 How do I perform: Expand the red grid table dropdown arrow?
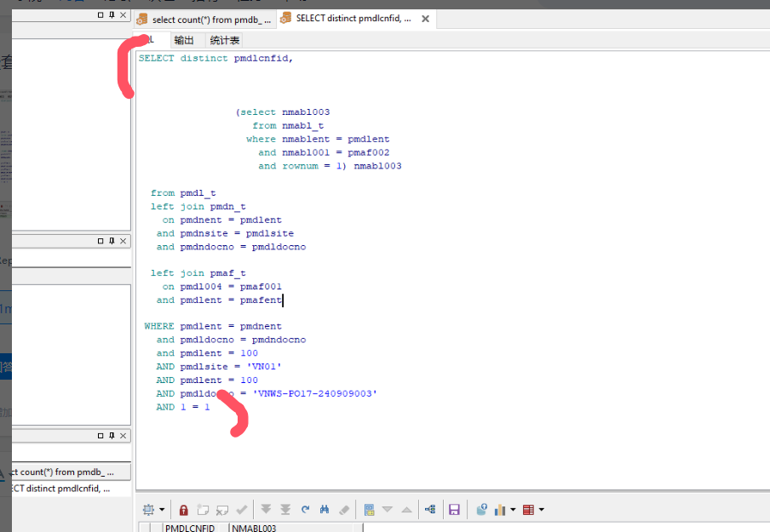click(x=542, y=509)
